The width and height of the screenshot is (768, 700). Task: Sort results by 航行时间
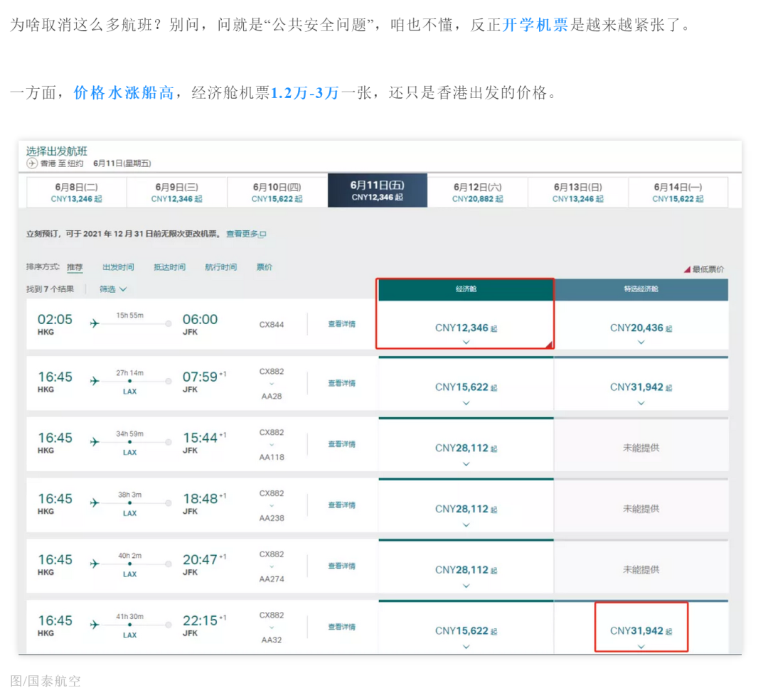(221, 266)
